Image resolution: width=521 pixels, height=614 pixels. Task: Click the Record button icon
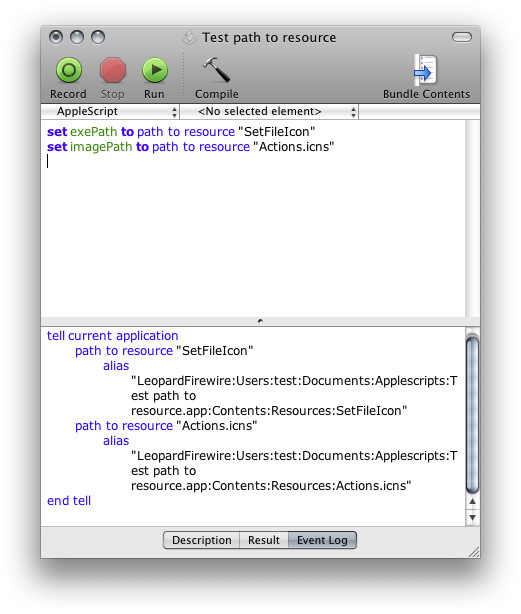[x=69, y=70]
